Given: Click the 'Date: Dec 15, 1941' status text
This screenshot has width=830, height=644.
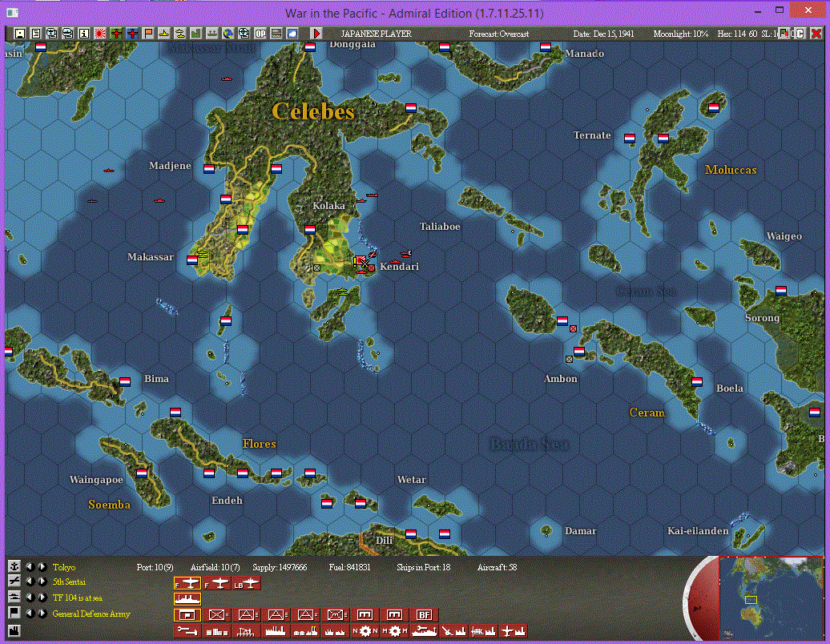Looking at the screenshot, I should pos(603,34).
